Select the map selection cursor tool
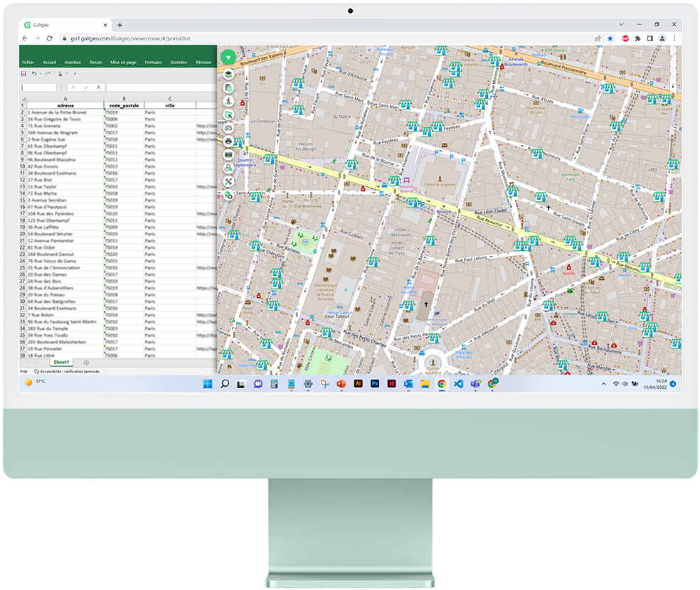 [228, 114]
